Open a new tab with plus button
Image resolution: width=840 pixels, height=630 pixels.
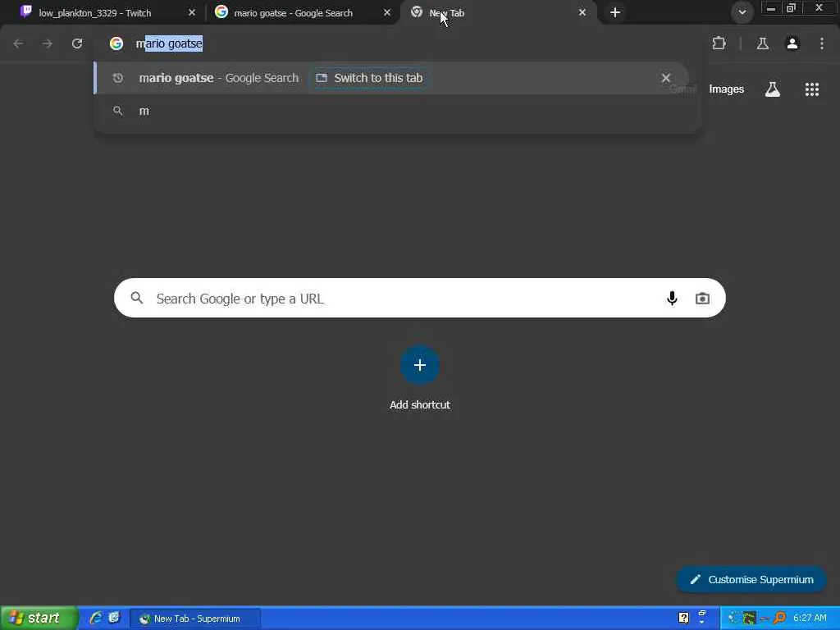(615, 12)
